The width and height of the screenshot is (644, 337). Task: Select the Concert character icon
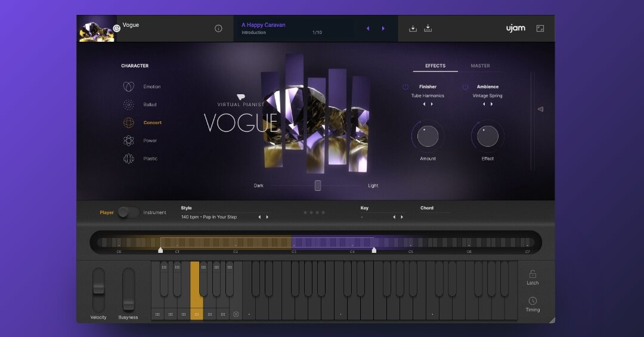129,122
